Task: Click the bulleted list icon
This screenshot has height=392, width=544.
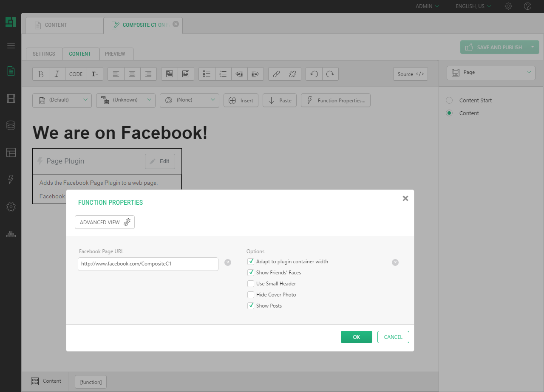Action: click(207, 74)
